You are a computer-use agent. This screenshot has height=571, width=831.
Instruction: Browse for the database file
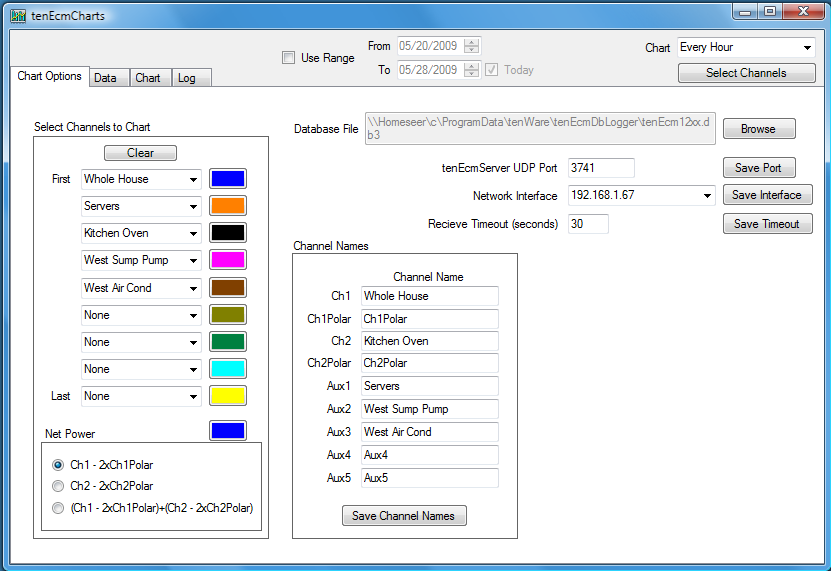[759, 129]
